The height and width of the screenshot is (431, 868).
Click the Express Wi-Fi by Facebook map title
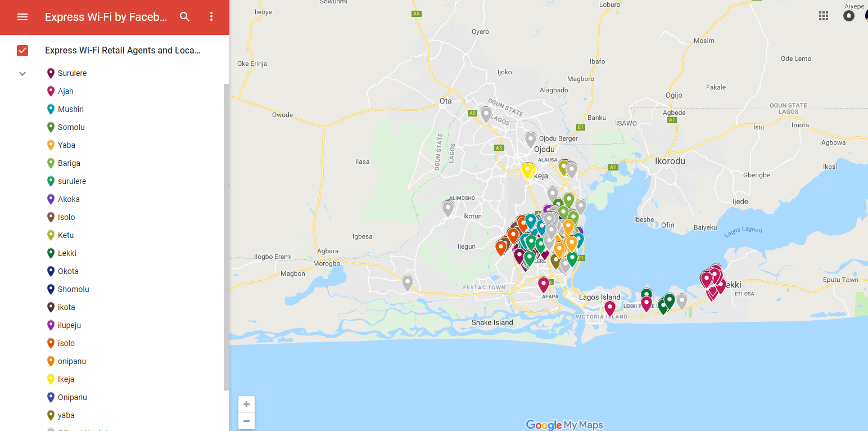pos(106,17)
